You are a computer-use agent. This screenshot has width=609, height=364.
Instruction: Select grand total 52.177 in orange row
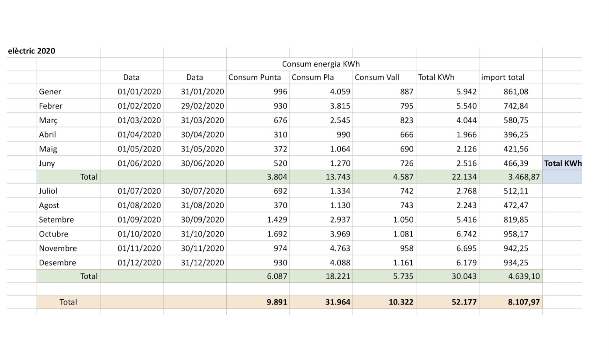pyautogui.click(x=464, y=302)
